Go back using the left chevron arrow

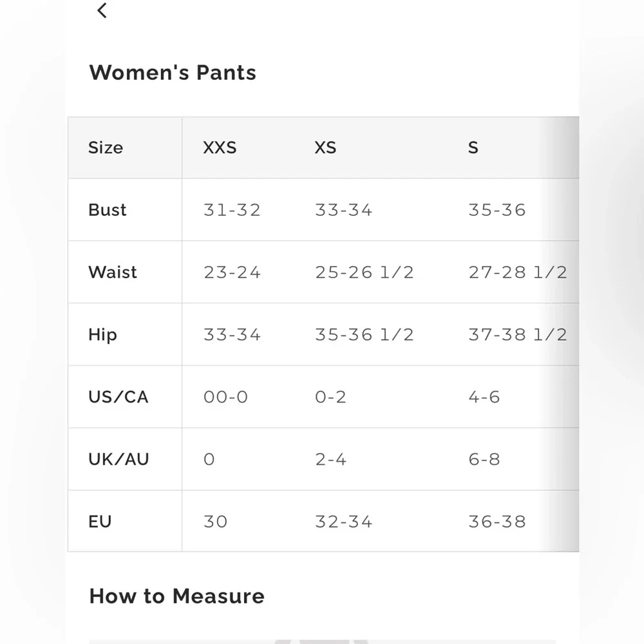(x=102, y=11)
